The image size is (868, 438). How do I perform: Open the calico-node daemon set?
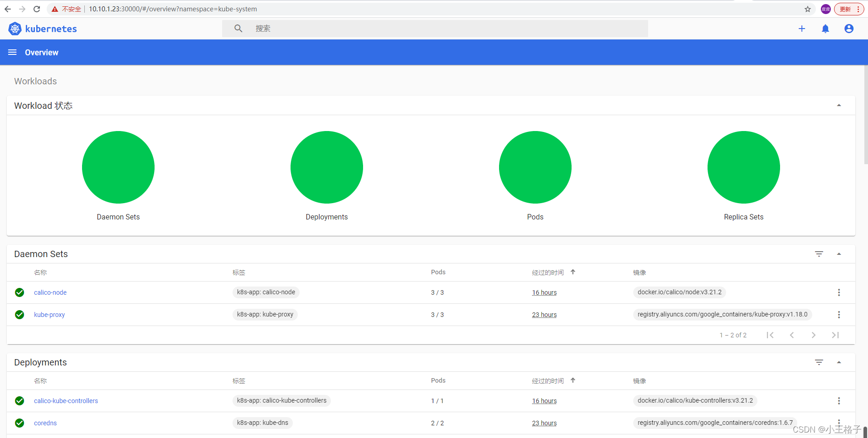click(x=50, y=292)
